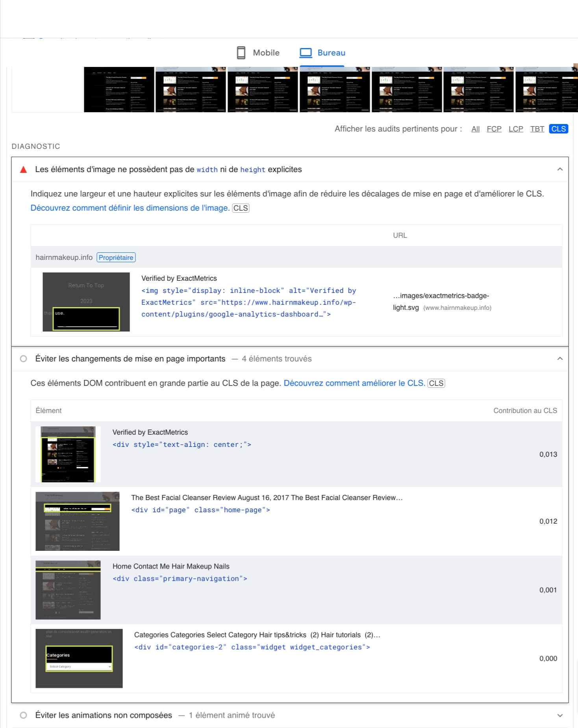Filter audits by LCP
578x728 pixels.
516,129
